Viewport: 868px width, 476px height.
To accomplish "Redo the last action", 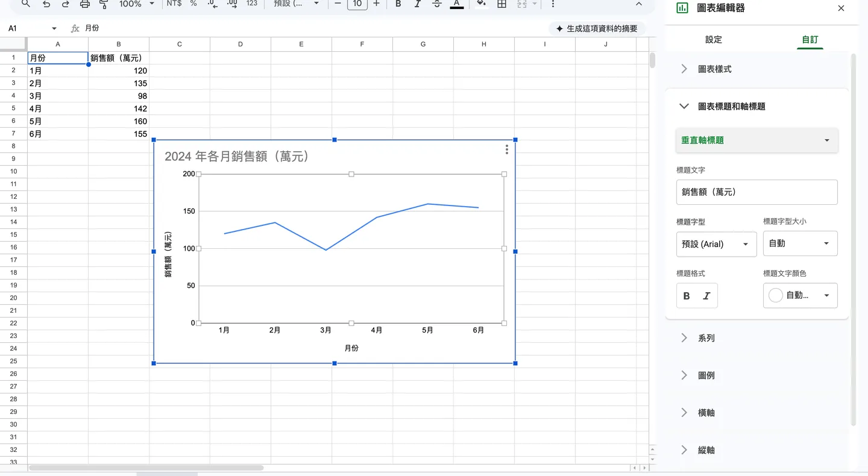I will point(65,4).
